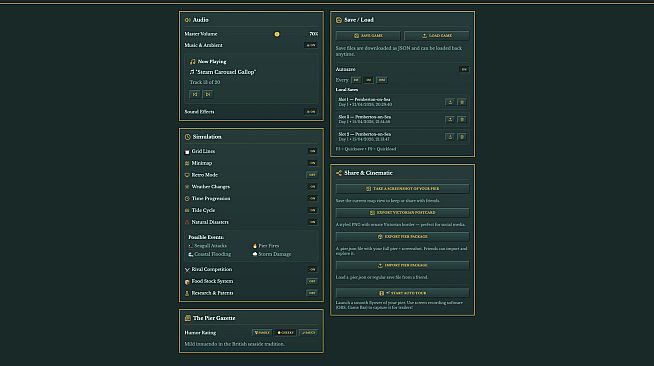Toggle Retro Mode on or off

[312, 175]
